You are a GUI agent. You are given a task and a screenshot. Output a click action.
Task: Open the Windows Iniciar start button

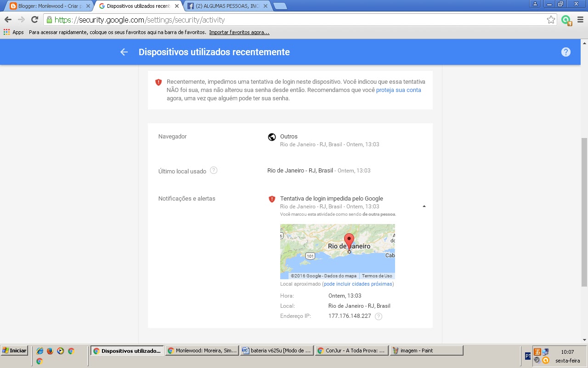[14, 351]
